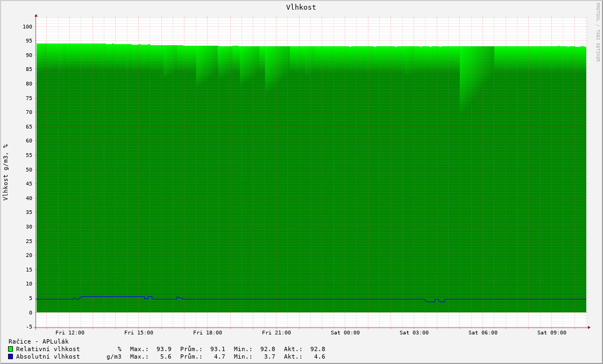Image resolution: width=603 pixels, height=364 pixels.
Task: Select the RRDTOOL / TOBI OETIKER watermark
Action: (x=597, y=32)
